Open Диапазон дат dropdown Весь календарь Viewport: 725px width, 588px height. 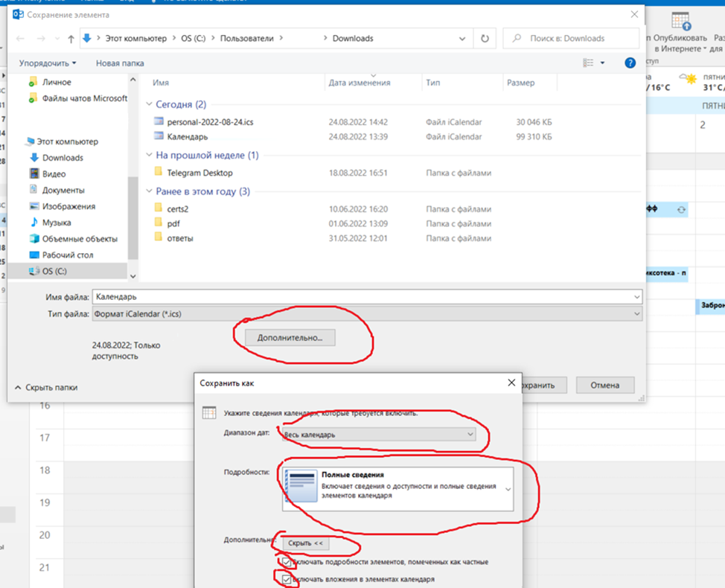pyautogui.click(x=379, y=435)
